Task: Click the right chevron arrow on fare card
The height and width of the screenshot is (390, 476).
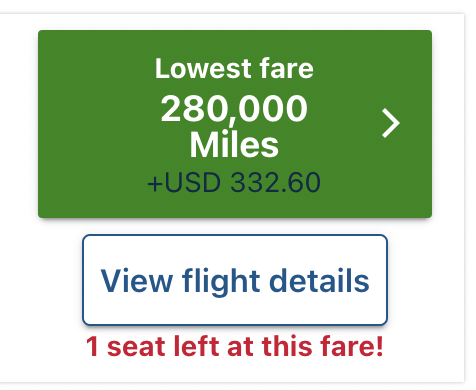Action: (x=391, y=123)
